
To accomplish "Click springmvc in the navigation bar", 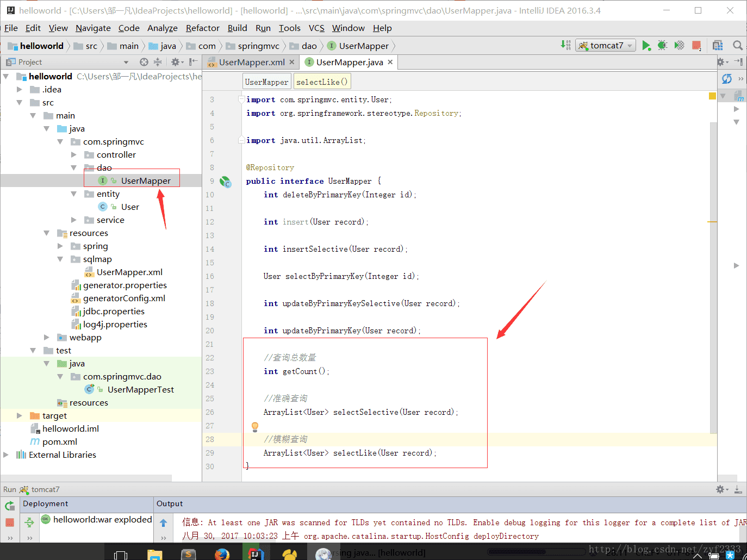I will [x=253, y=46].
